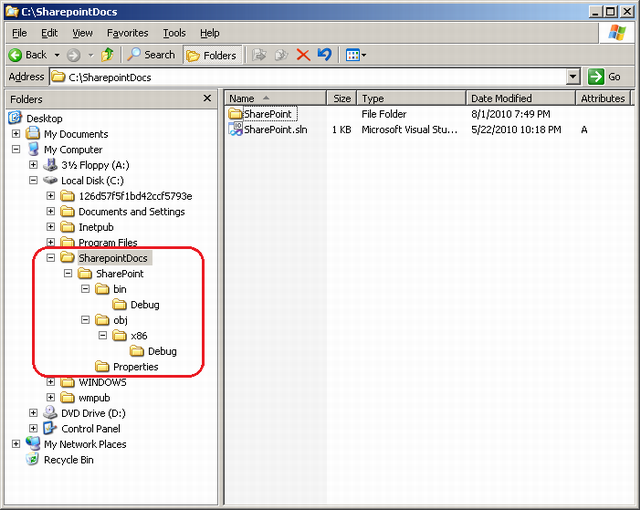This screenshot has width=640, height=510.
Task: Go up one folder level icon
Action: 107,55
